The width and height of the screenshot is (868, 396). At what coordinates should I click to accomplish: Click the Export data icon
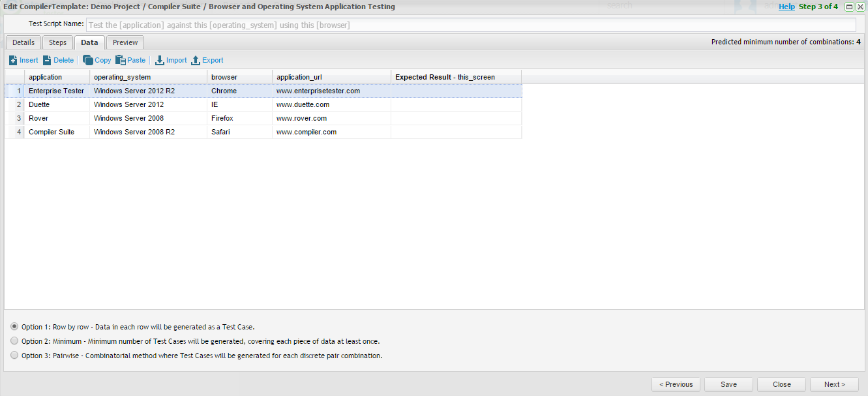[195, 60]
